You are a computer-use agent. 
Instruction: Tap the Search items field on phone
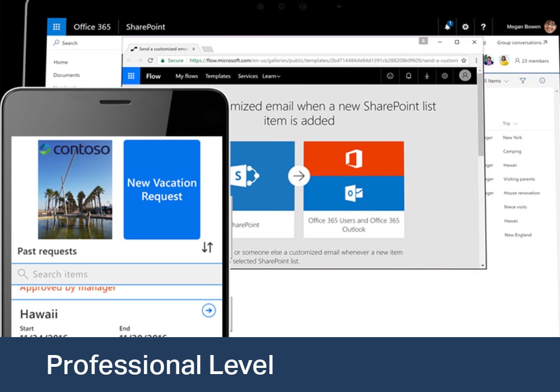[x=117, y=274]
